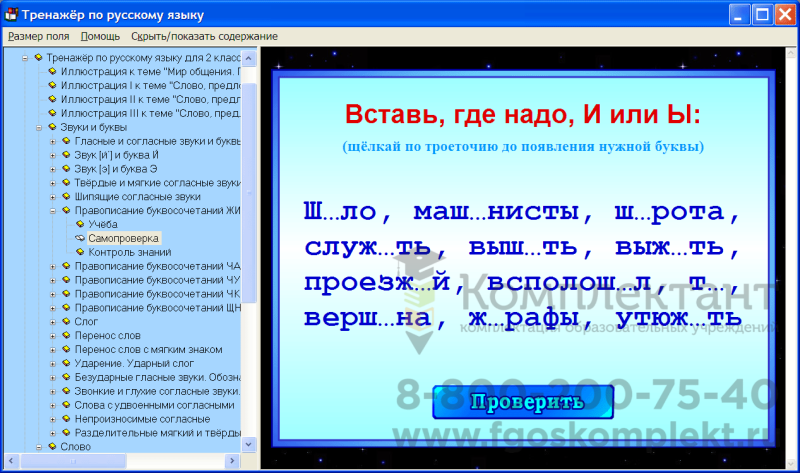Click icon of Разделительные мягкий и твёрдый item

(66, 432)
